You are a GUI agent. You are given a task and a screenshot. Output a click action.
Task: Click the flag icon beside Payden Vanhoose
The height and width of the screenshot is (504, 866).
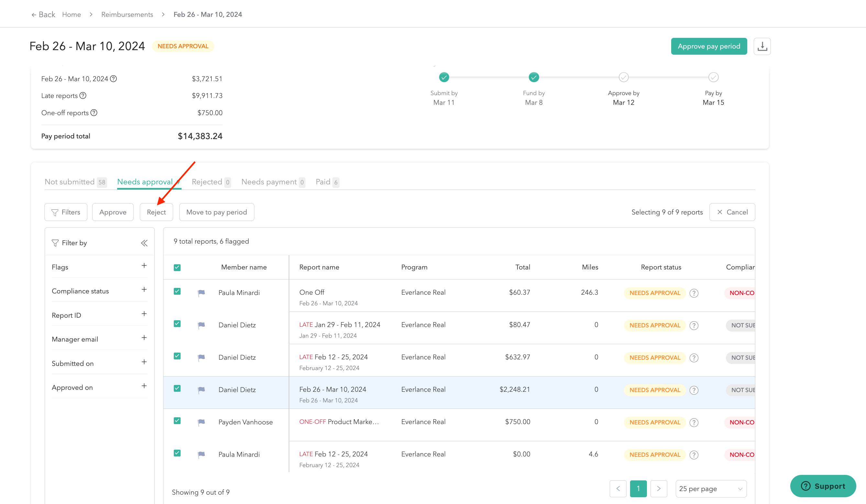[x=201, y=422]
